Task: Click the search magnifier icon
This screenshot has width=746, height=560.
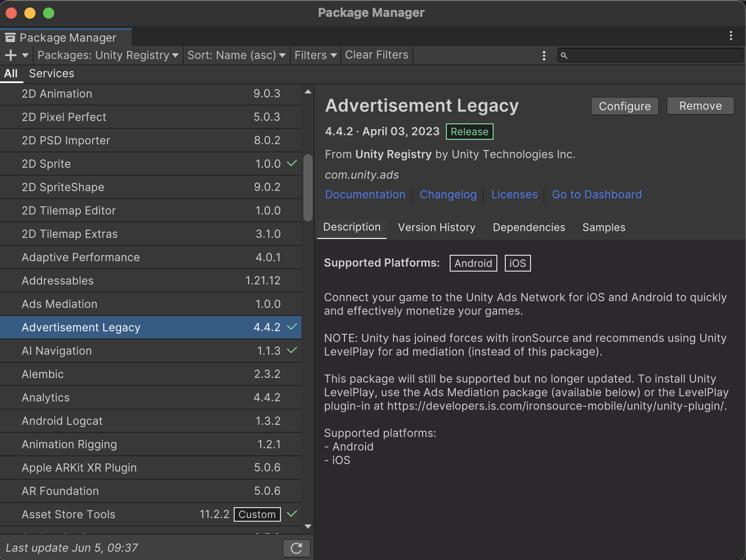Action: pos(564,56)
